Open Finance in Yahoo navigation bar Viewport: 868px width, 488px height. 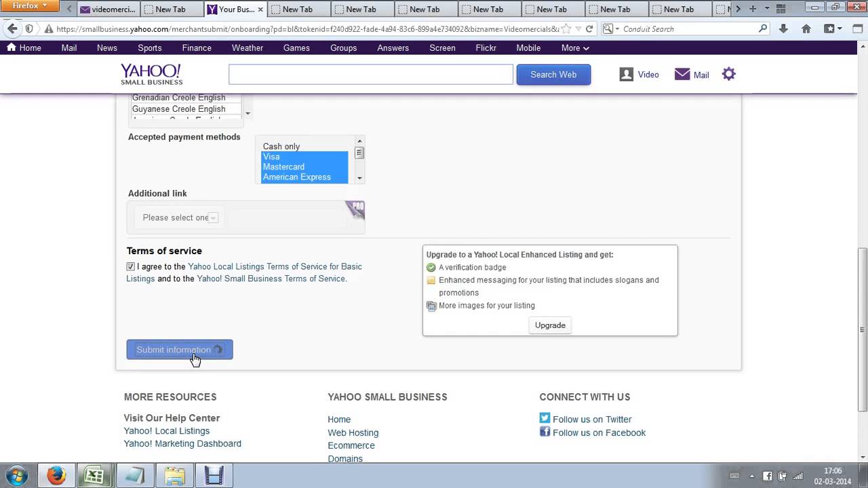click(197, 48)
